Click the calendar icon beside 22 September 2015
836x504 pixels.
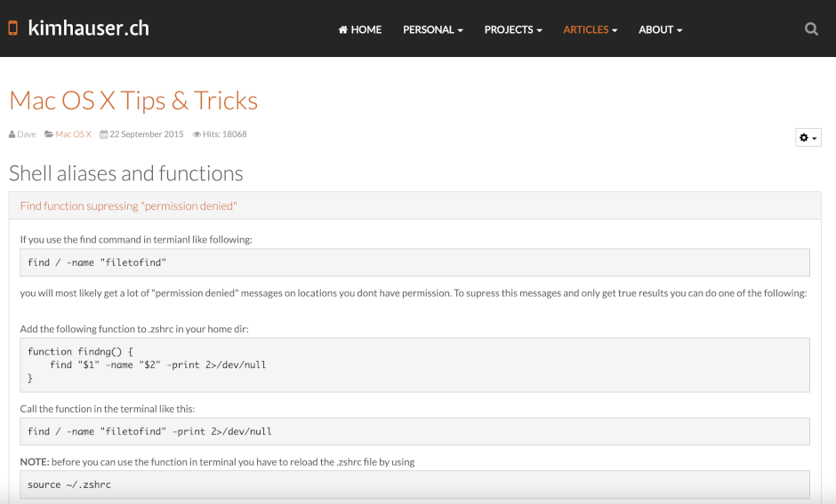click(x=103, y=134)
